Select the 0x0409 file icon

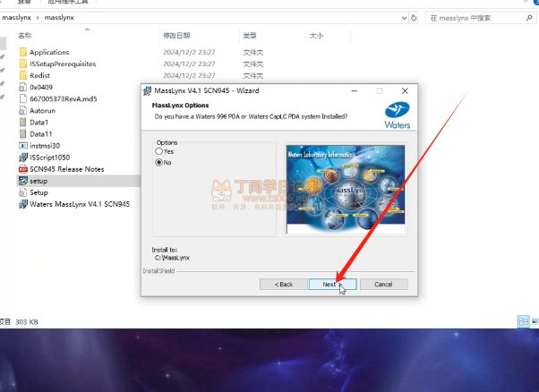pyautogui.click(x=23, y=87)
